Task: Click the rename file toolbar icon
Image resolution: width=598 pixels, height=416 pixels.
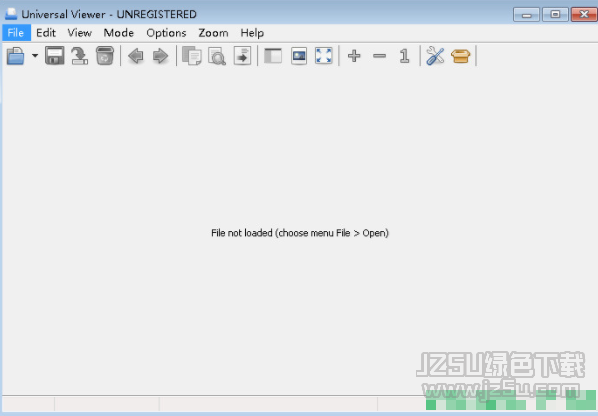Action: coord(79,56)
